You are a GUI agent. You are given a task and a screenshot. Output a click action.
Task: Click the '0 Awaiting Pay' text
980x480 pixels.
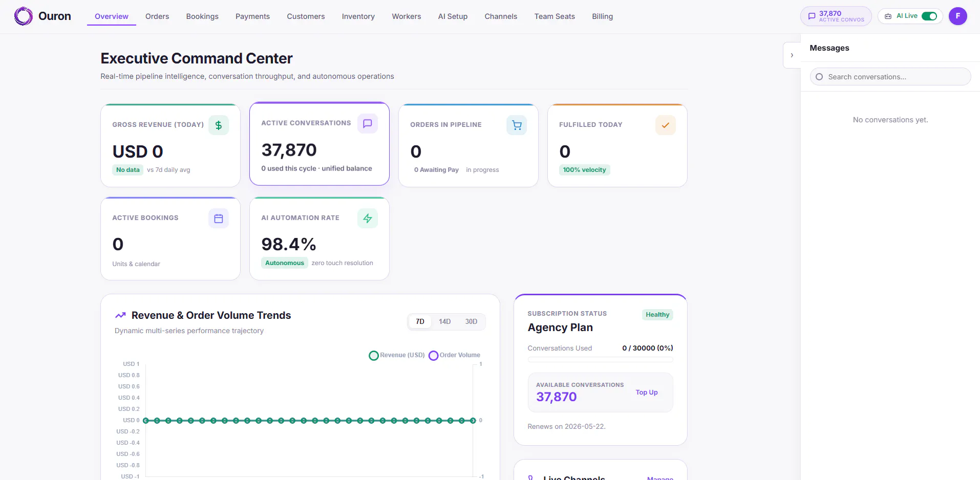[436, 170]
